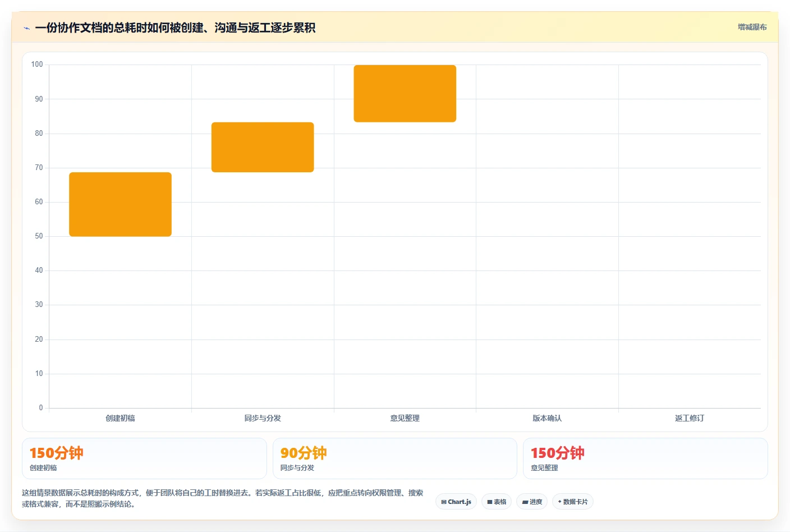Screen dimensions: 790x532
Task: Click the chart title 一份协作文档的总耗时
Action: tap(175, 27)
